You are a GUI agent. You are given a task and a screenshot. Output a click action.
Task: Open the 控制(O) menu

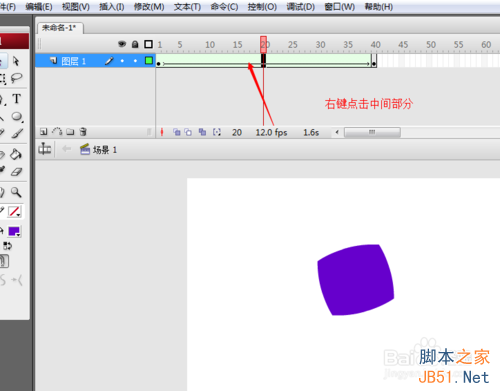point(262,7)
